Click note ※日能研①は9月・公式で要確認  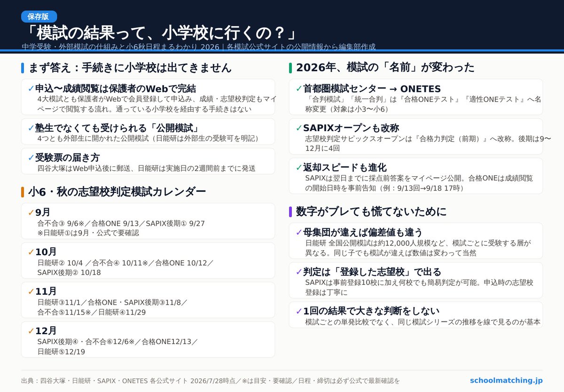88,233
